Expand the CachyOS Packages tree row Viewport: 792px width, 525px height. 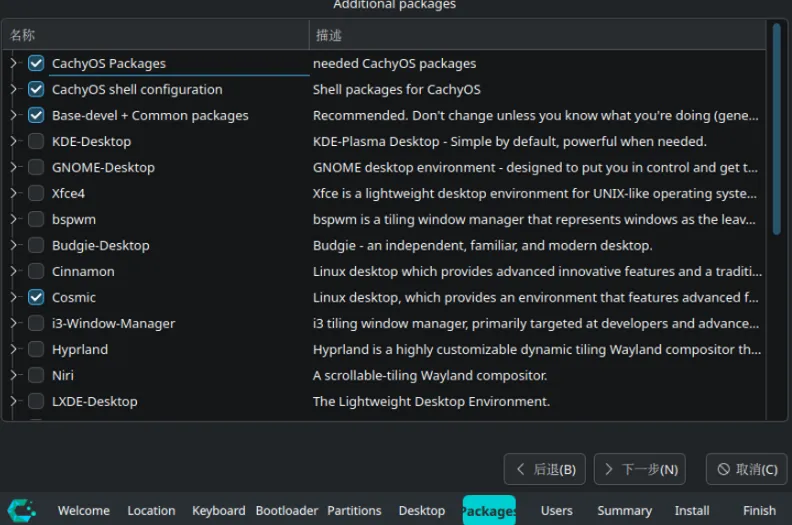point(14,64)
